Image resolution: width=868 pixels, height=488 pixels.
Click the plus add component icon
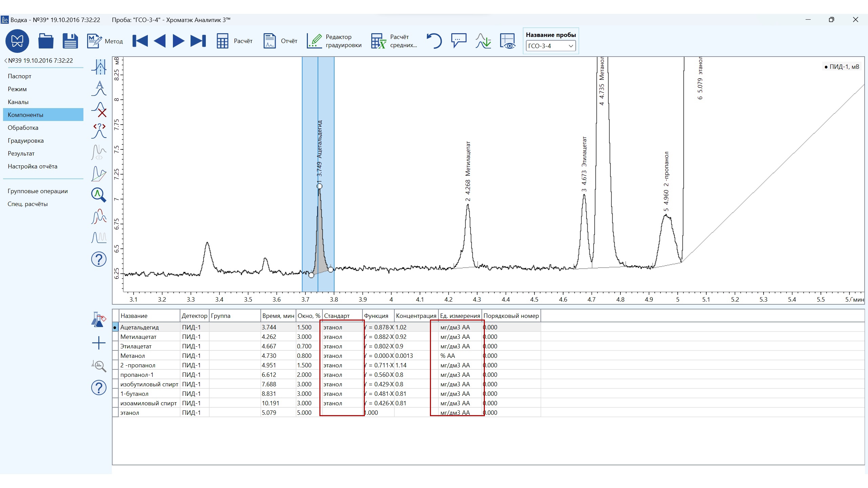click(x=99, y=343)
